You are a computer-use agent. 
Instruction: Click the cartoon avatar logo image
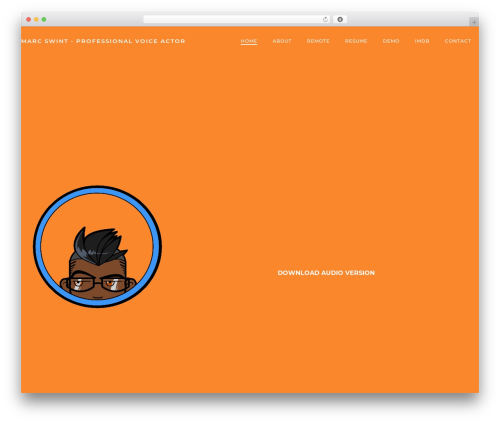click(97, 246)
